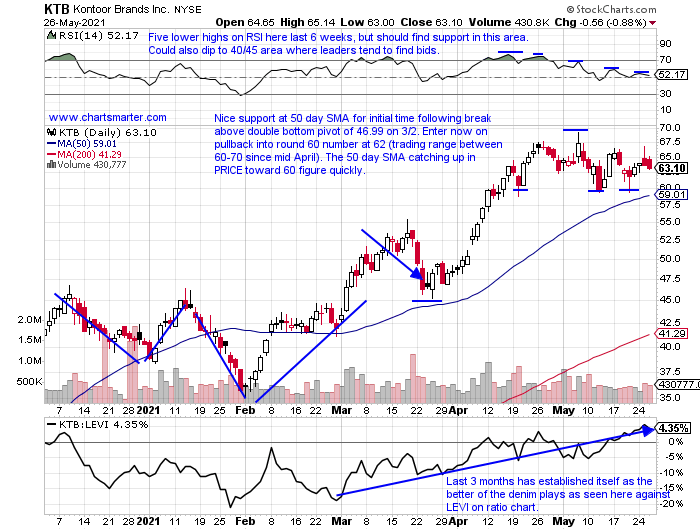Viewport: 700px width, 530px height.
Task: Click the May label on price chart axis
Action: tap(563, 410)
